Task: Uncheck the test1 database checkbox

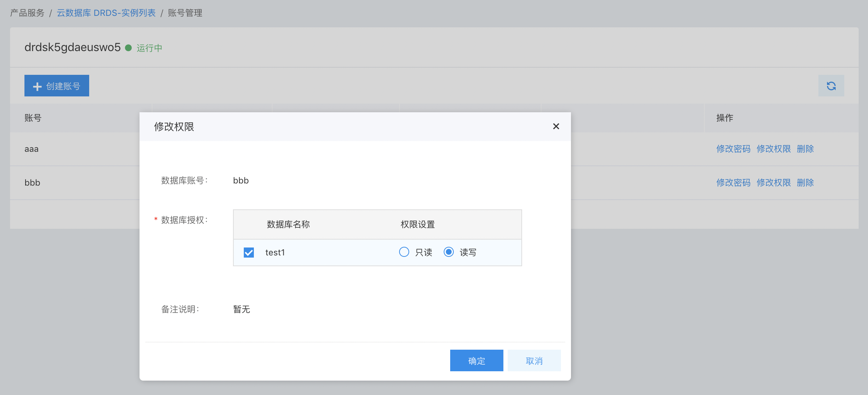Action: 249,253
